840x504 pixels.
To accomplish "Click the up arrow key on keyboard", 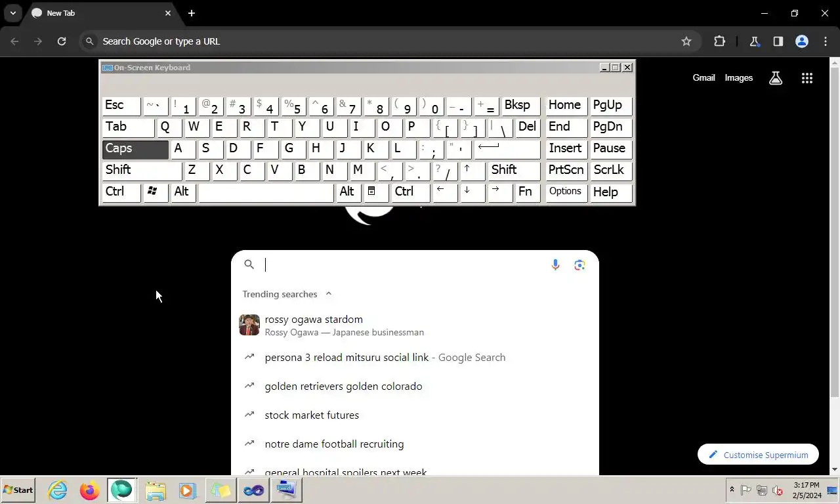I will tap(472, 170).
